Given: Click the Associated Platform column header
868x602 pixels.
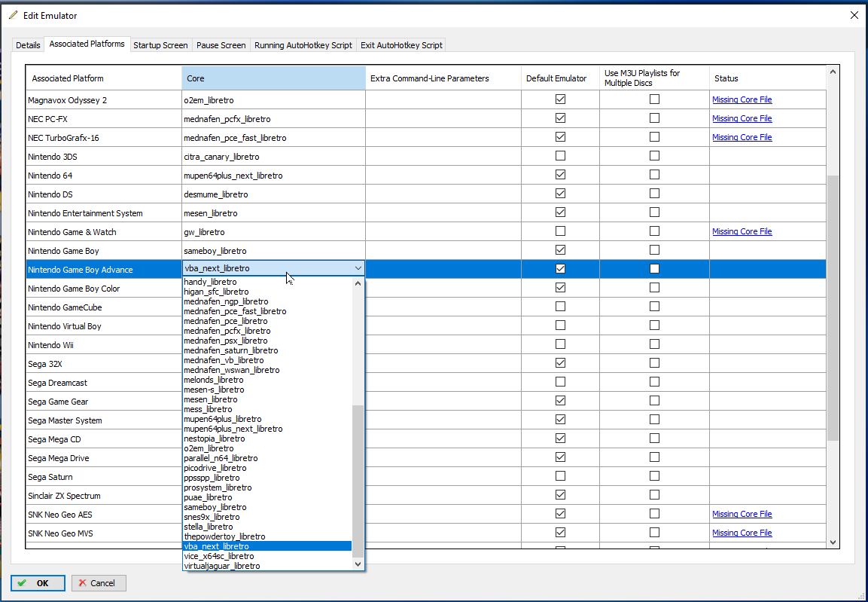Looking at the screenshot, I should click(x=104, y=78).
